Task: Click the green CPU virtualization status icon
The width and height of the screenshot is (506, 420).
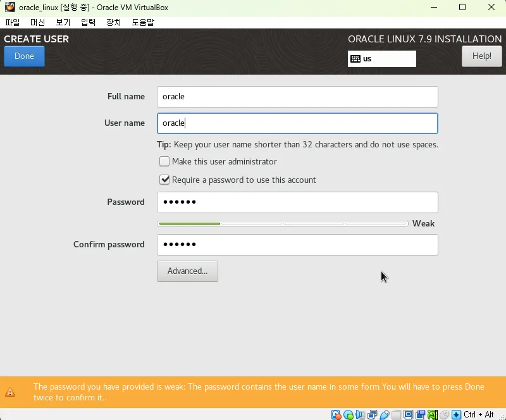Action: (x=433, y=414)
